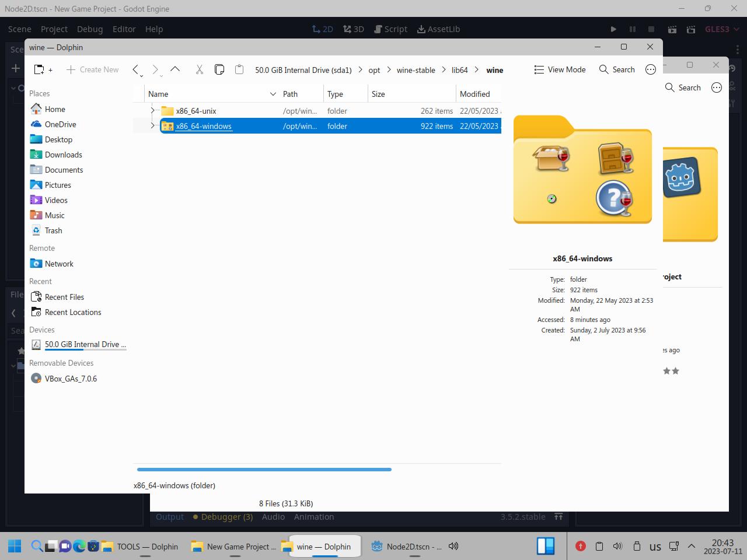Sort by the Modified column header
This screenshot has width=747, height=560.
[479, 94]
